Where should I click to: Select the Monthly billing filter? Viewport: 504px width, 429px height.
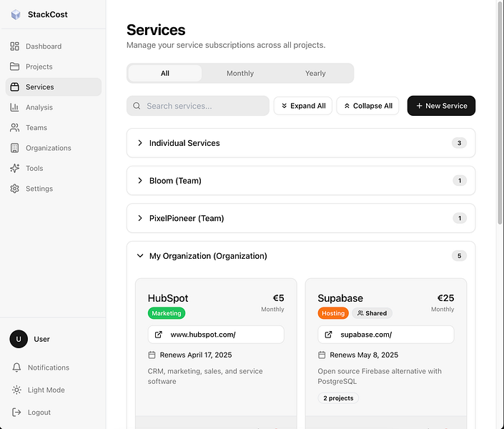240,74
